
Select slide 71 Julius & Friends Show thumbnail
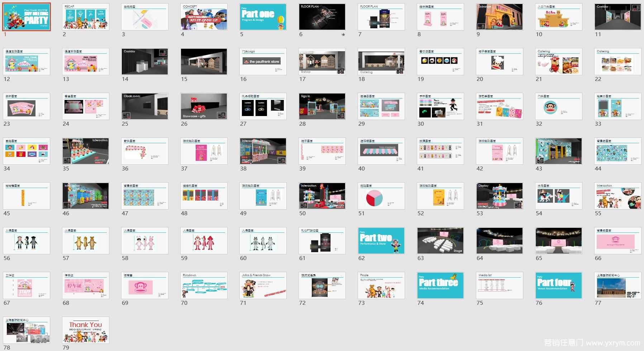coord(263,285)
